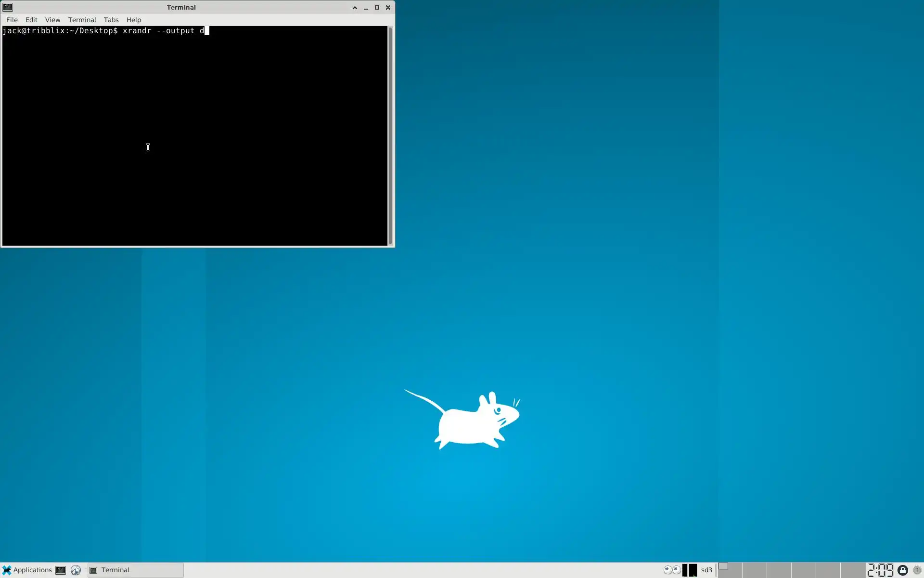Open the File menu
This screenshot has width=924, height=578.
[12, 20]
